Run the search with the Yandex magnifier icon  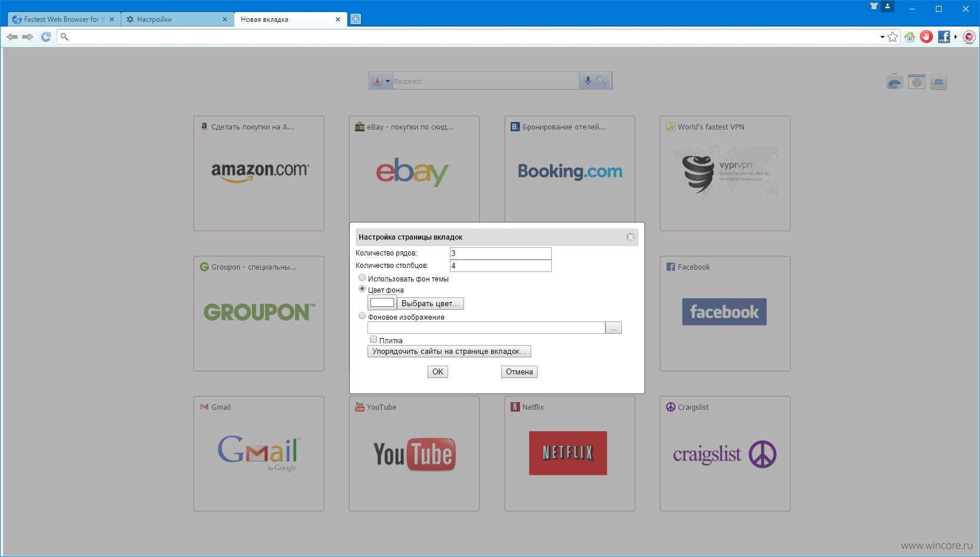(x=601, y=81)
